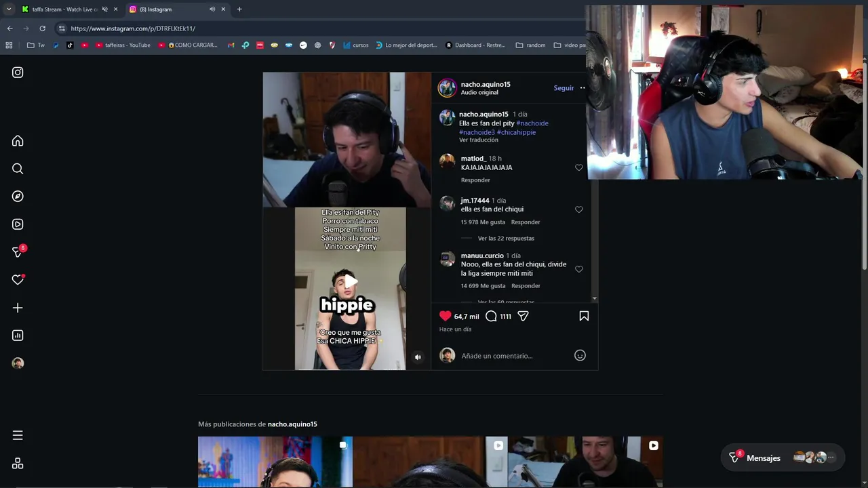Go to Instagram Home feed
Screen dimensions: 868x488
(18, 141)
